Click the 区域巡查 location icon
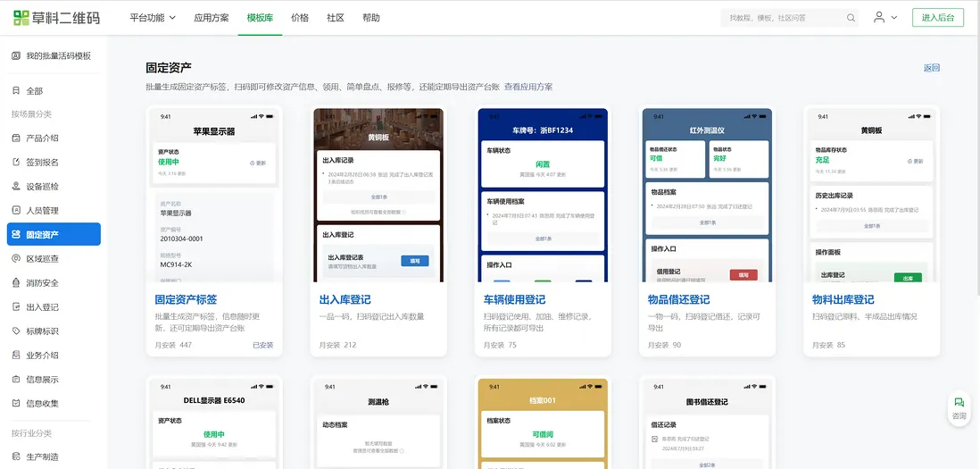Viewport: 980px width, 469px height. 16,259
